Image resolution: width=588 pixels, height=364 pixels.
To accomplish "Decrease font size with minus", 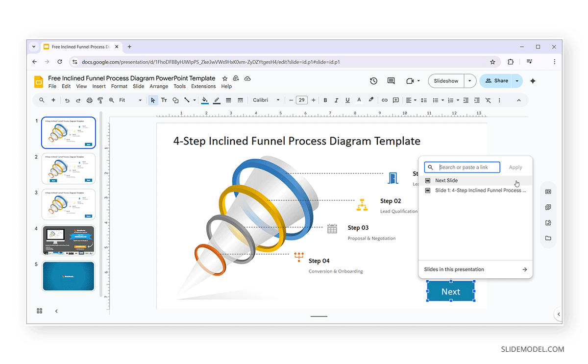I will coord(291,100).
